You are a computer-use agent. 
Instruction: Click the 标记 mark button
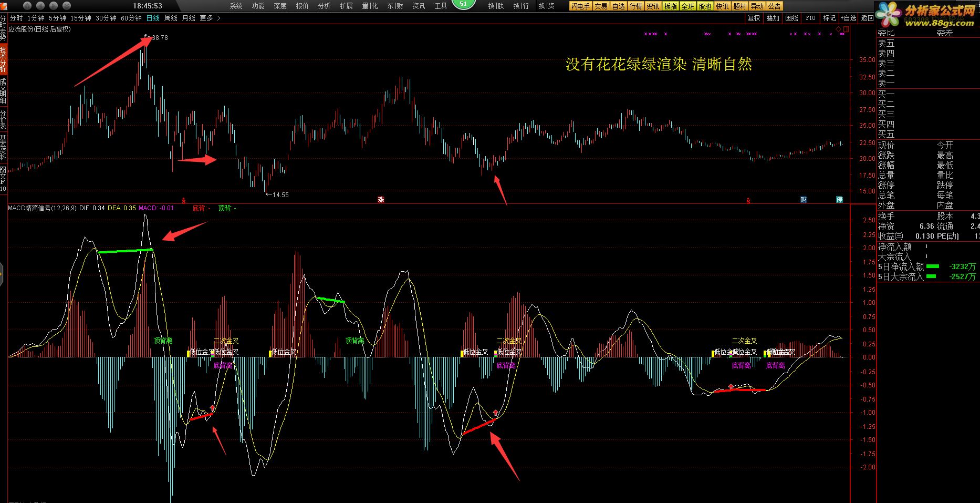tap(830, 18)
